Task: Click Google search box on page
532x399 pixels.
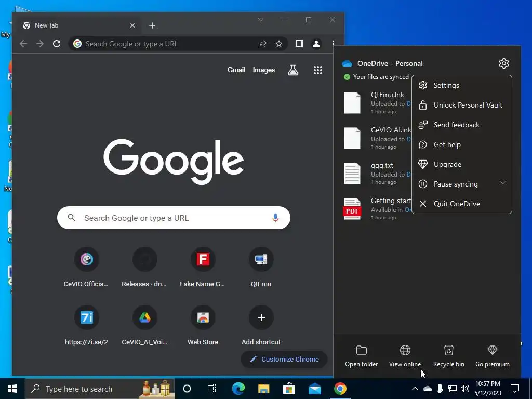Action: pyautogui.click(x=174, y=218)
